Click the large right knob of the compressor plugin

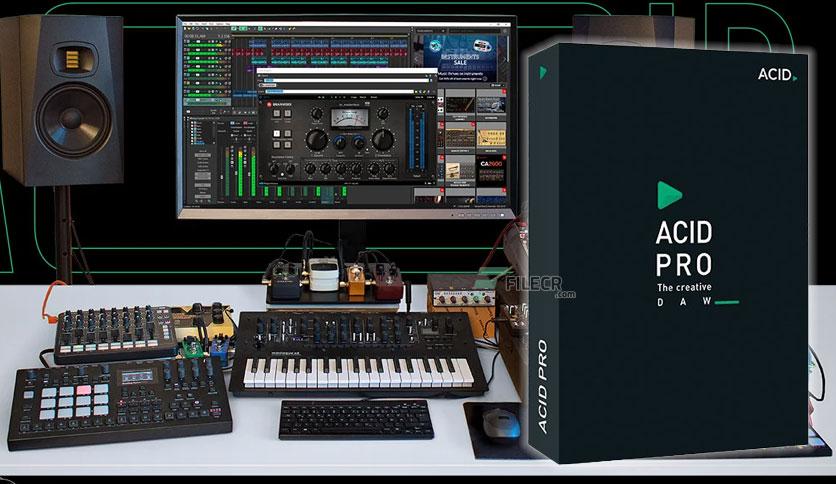[382, 139]
